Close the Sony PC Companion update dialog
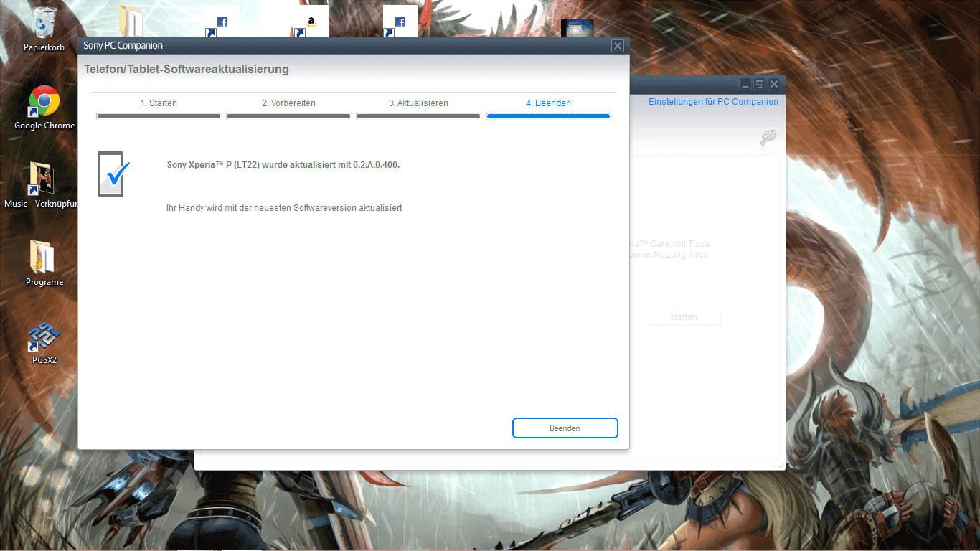The width and height of the screenshot is (980, 551). [617, 46]
